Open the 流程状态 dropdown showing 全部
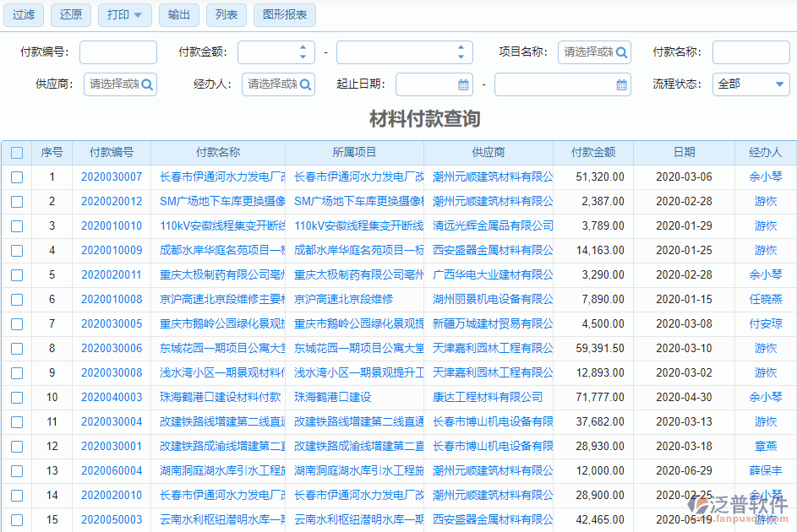Image resolution: width=797 pixels, height=532 pixels. coord(751,84)
